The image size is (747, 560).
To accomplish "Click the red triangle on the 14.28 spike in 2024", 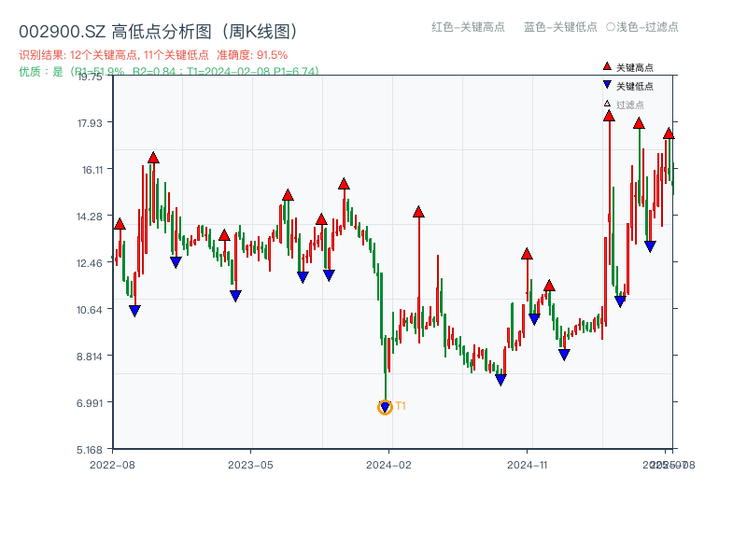I will tap(417, 212).
